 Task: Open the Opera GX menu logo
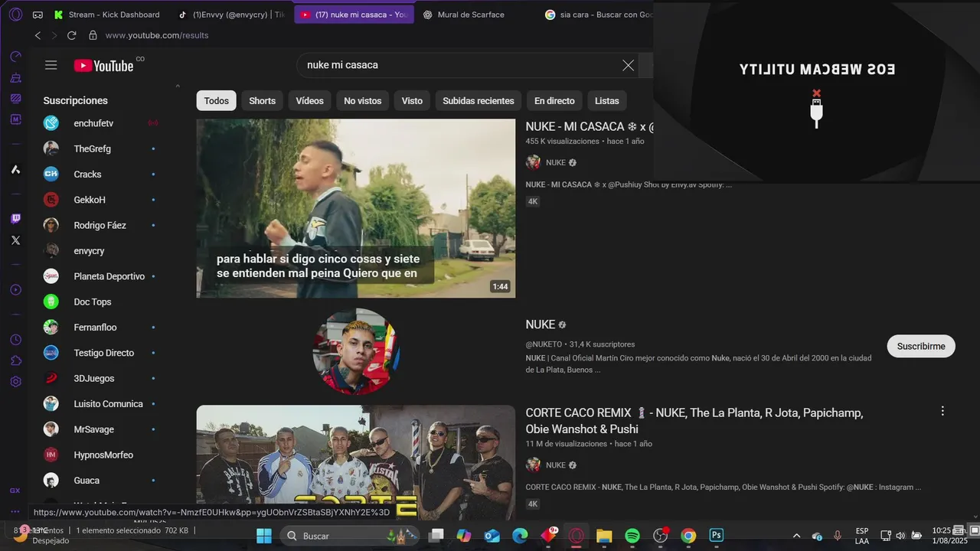(15, 15)
